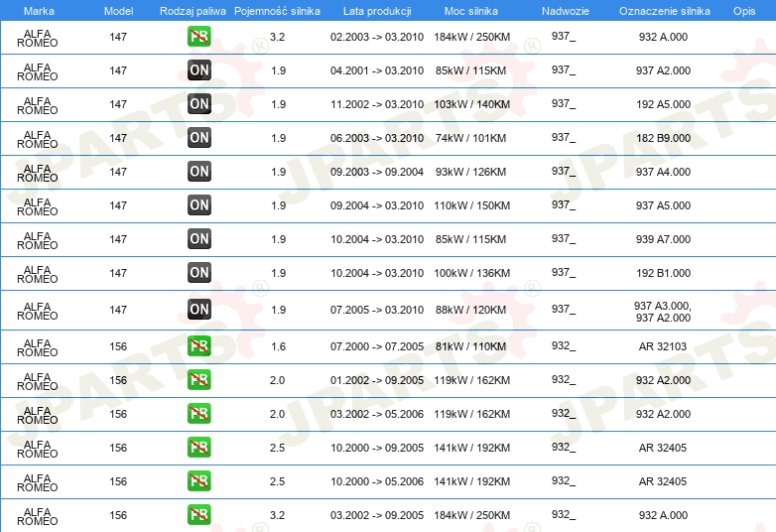The width and height of the screenshot is (776, 532).
Task: Click the Rodzaj paliwa column header
Action: pos(193,11)
